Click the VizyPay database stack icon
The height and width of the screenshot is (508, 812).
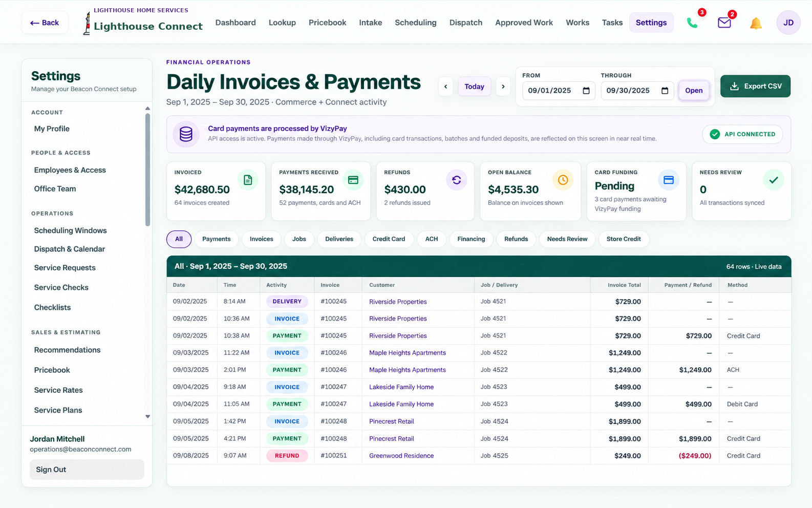tap(186, 134)
